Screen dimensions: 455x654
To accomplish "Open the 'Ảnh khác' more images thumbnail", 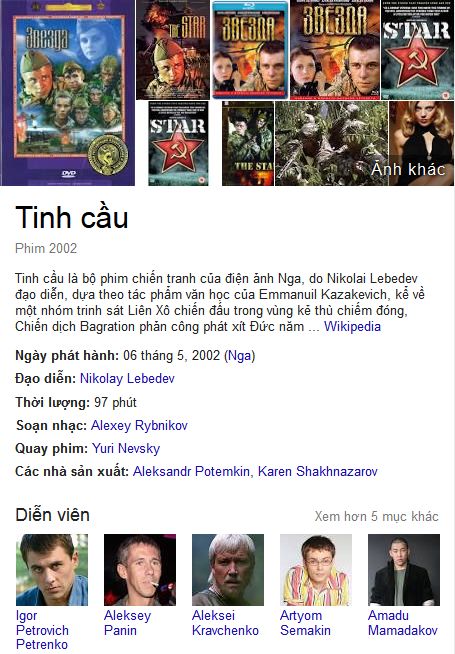I will (x=421, y=143).
